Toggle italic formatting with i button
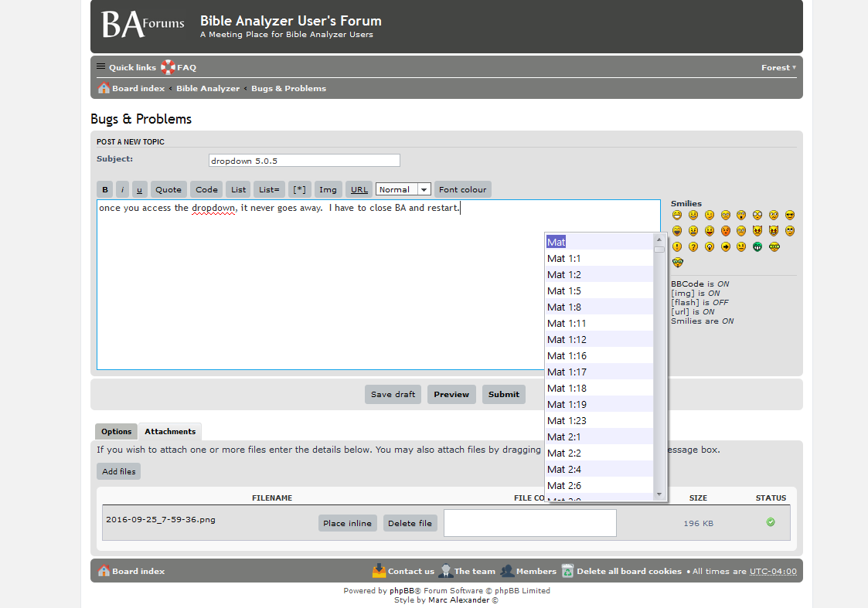The width and height of the screenshot is (868, 608). (x=122, y=189)
